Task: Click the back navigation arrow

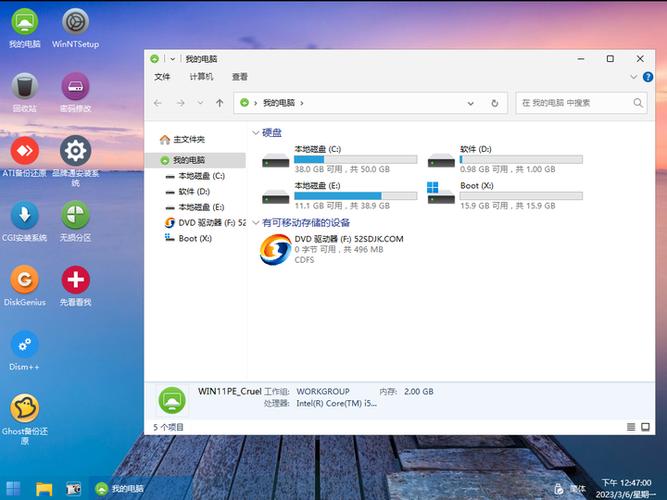Action: (158, 103)
